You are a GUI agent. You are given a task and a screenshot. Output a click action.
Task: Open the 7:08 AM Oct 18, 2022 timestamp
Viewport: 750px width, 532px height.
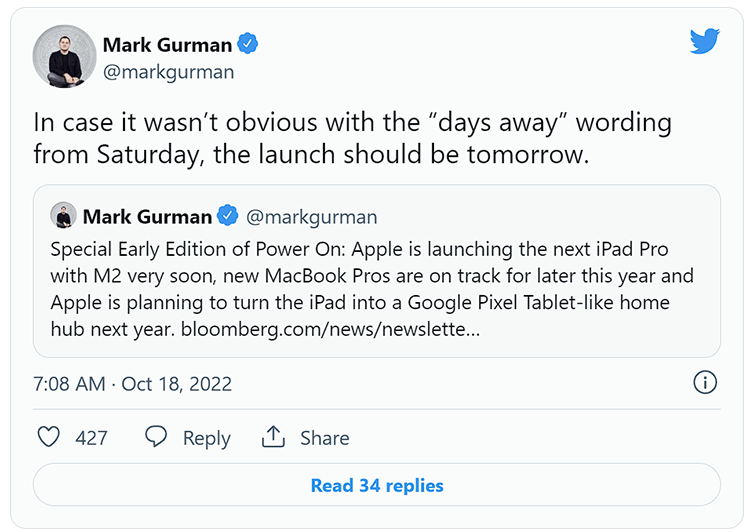click(132, 384)
